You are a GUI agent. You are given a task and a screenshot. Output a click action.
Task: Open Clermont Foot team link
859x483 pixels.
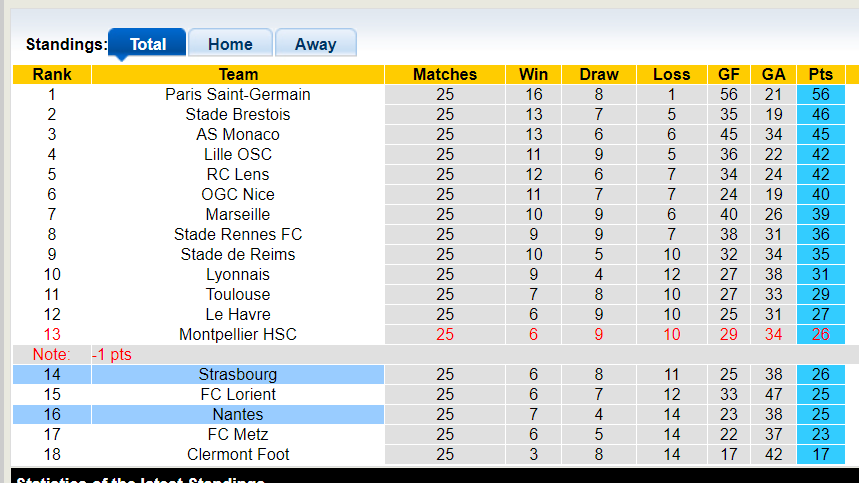tap(238, 454)
